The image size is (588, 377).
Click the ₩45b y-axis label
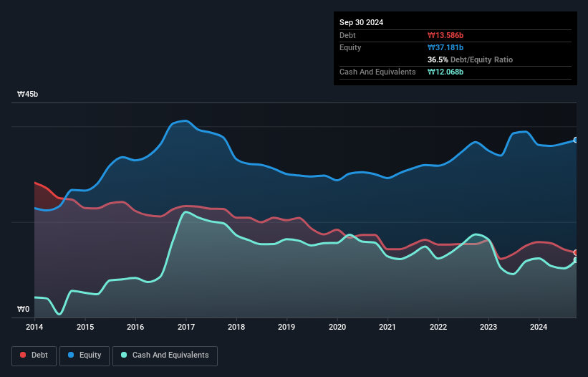[27, 94]
